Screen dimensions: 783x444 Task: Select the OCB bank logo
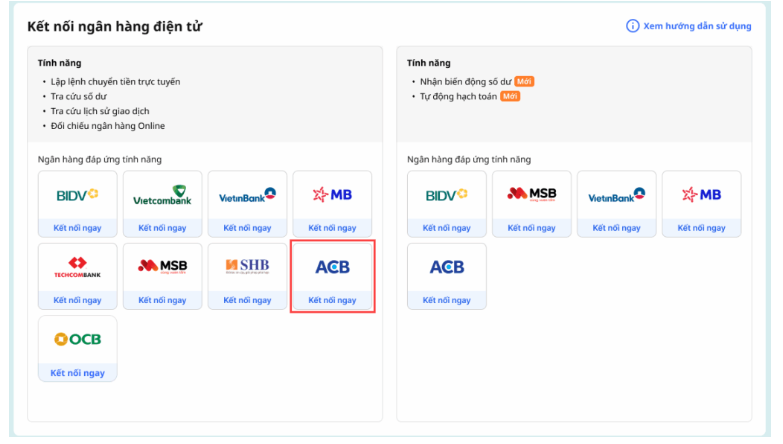[77, 340]
